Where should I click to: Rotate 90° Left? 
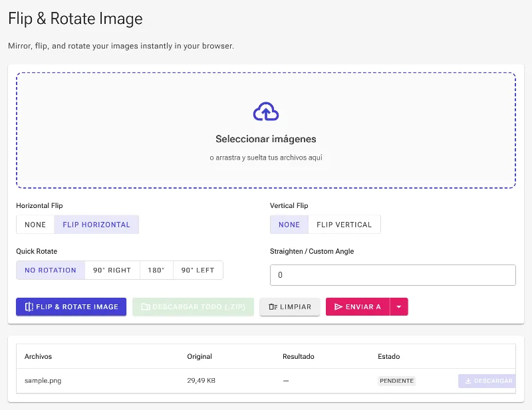click(198, 270)
